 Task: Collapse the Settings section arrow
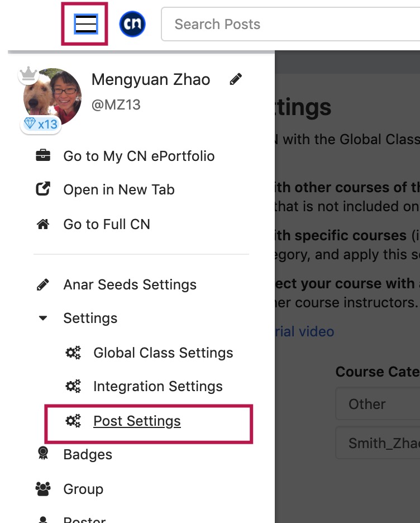pyautogui.click(x=42, y=318)
